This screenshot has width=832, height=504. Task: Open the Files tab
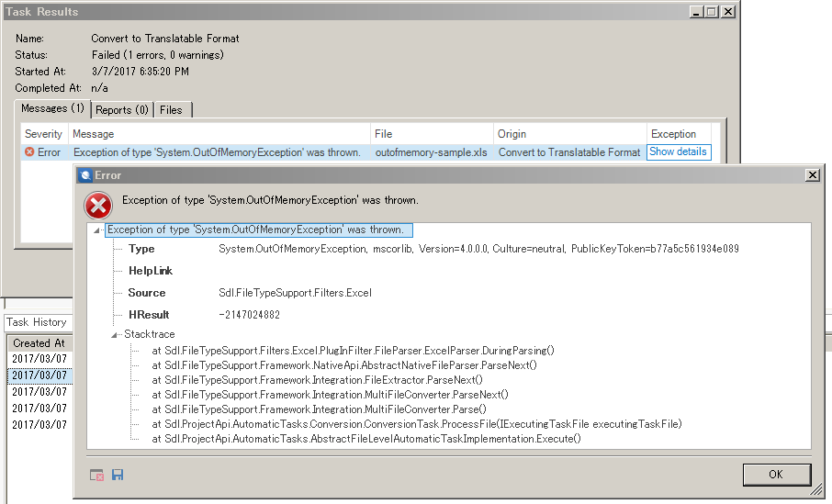(x=172, y=110)
